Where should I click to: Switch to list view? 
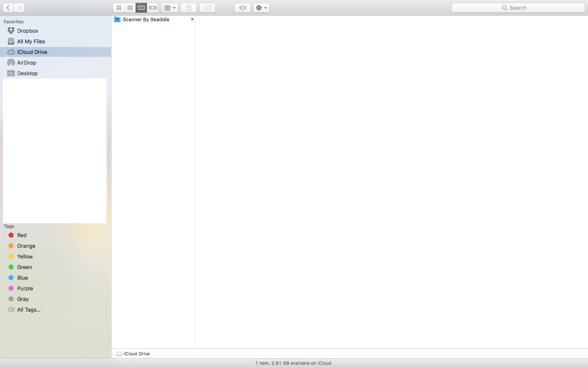tap(130, 8)
